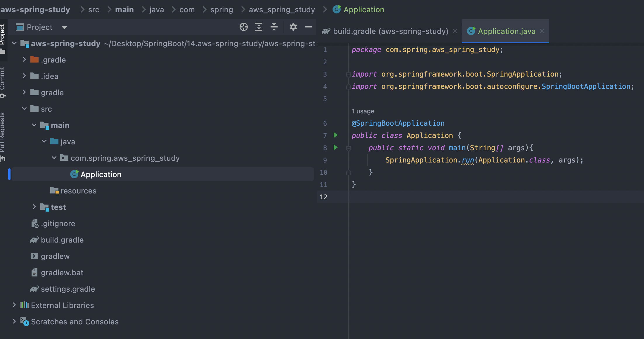Open settings.gradle file
644x339 pixels.
[x=68, y=289]
